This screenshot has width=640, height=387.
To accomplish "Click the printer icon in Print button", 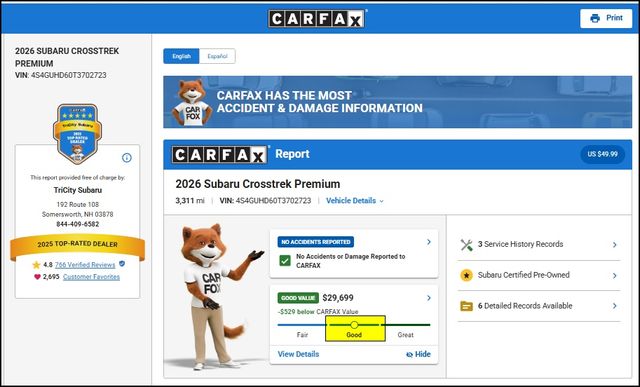I will [595, 18].
